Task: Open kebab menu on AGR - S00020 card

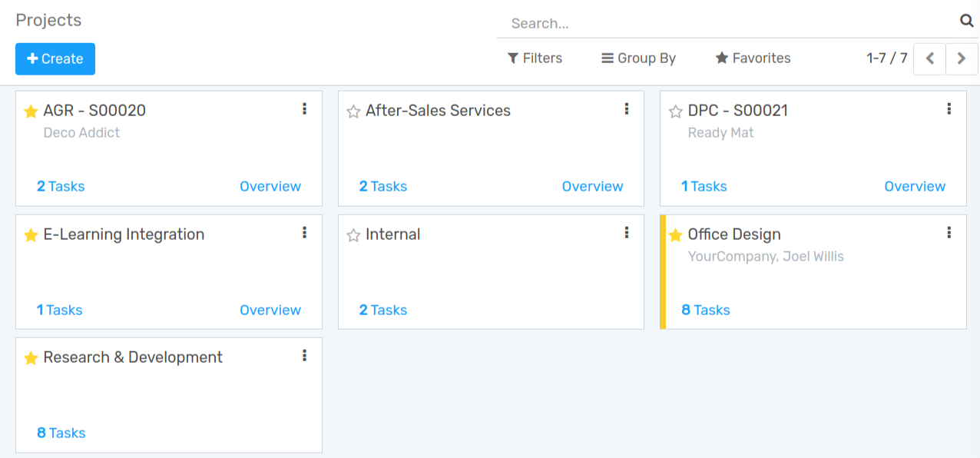Action: coord(304,109)
